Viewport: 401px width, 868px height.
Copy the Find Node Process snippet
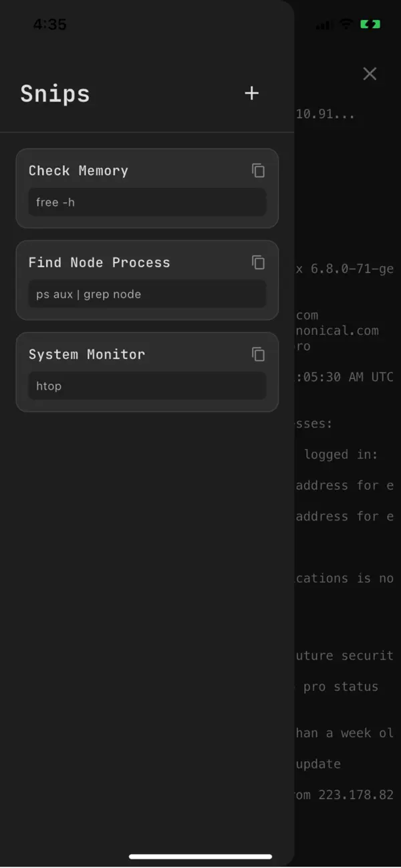click(258, 262)
